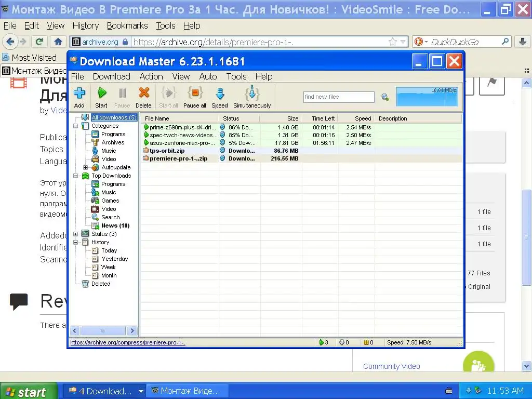Select Yesterday in History
Viewport: 532px width, 399px height.
tap(115, 259)
